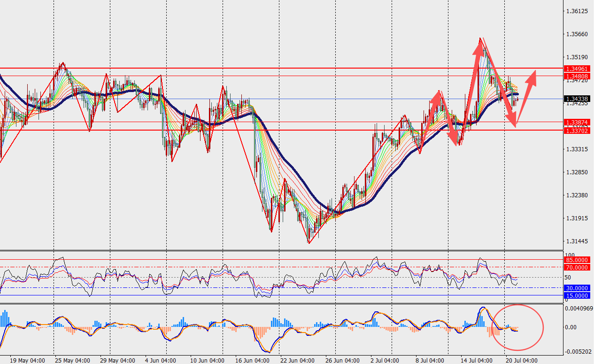Click the 70.0000 overbought level label
594x364 pixels.
577,267
